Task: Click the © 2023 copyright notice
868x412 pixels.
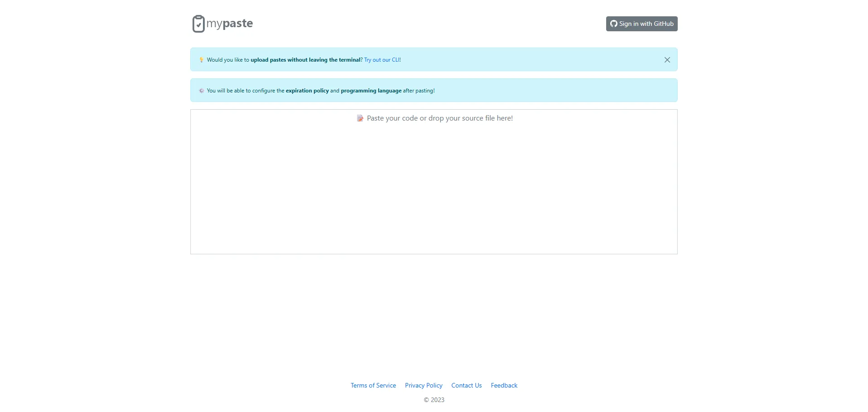Action: click(434, 400)
